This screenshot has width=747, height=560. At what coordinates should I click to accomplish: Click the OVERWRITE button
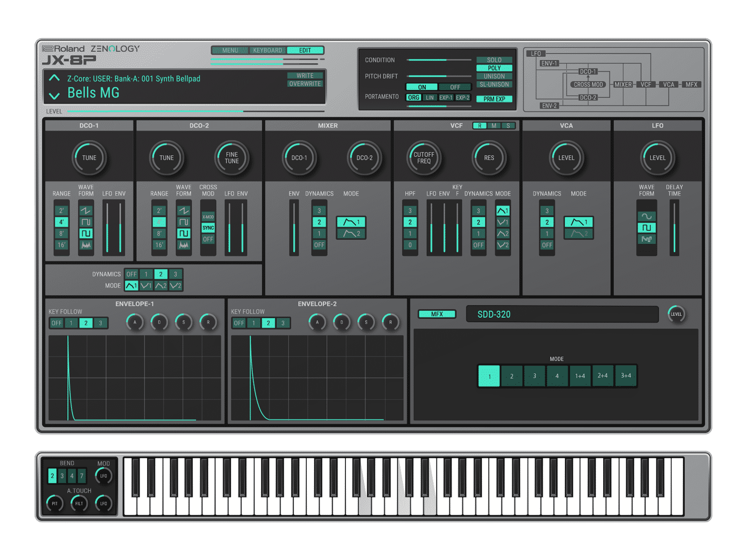tap(305, 84)
